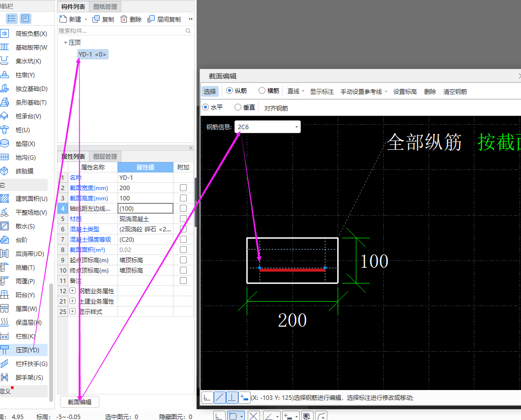Expand 土建业务属性 group
521x420 pixels.
(x=72, y=301)
